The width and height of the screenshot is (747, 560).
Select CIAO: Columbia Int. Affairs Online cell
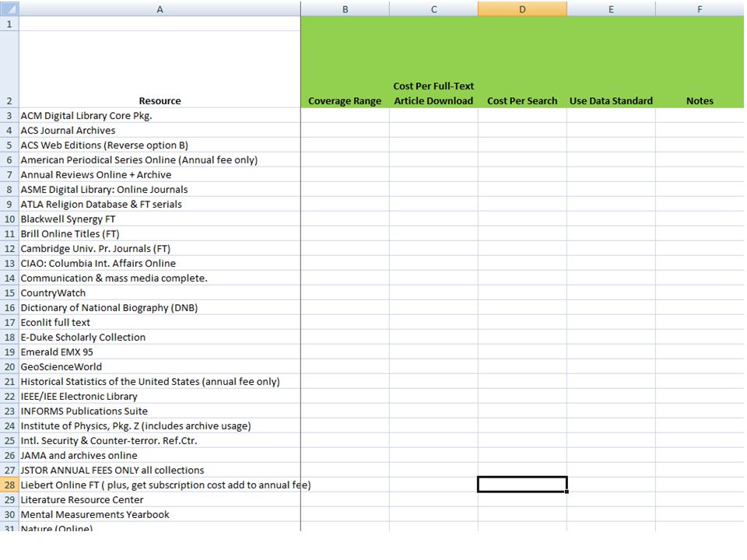(160, 264)
